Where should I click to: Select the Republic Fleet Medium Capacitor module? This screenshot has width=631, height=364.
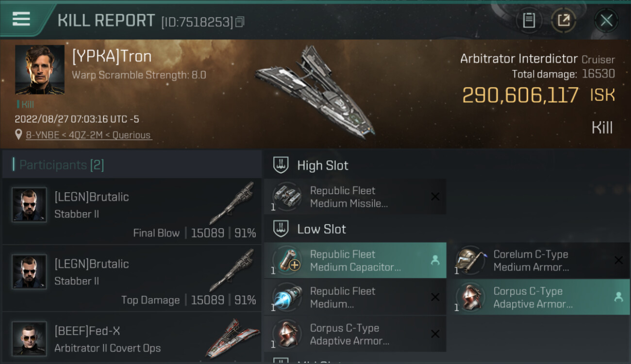click(x=355, y=261)
